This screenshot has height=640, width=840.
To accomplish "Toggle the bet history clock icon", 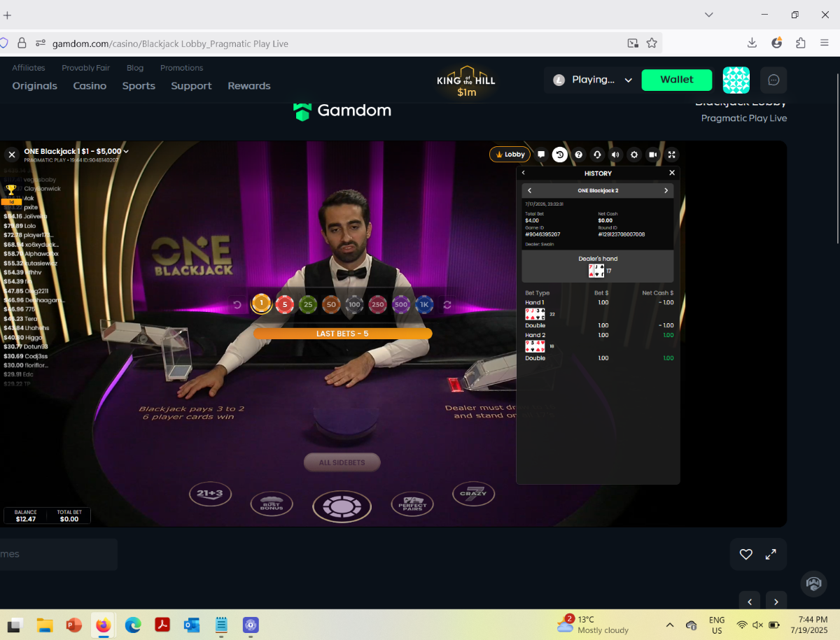I will [x=560, y=155].
